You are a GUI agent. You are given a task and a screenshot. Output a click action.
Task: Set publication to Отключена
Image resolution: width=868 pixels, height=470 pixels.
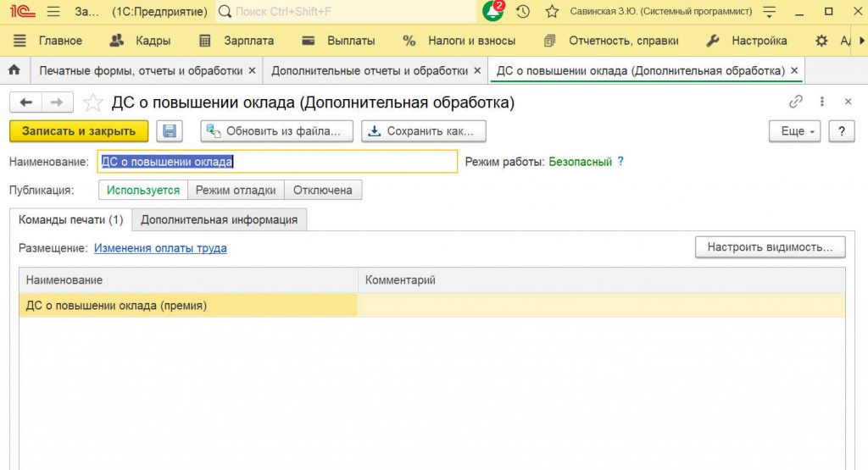[x=322, y=191]
